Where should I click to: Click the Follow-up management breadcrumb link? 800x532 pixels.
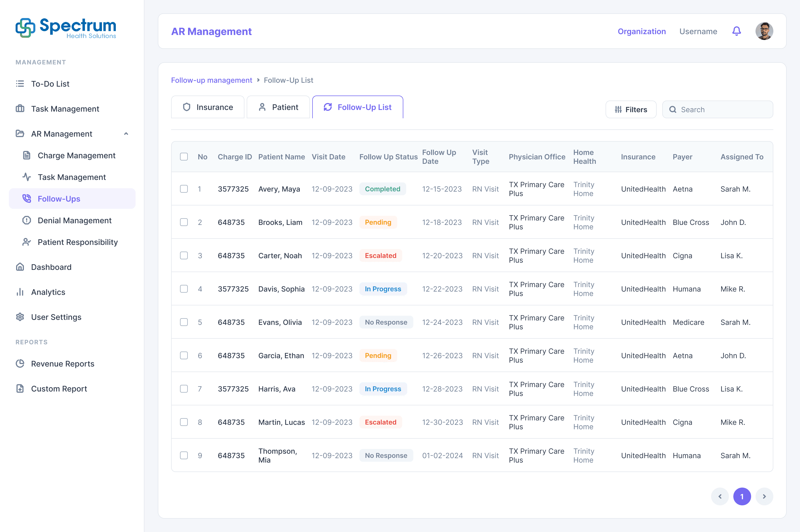tap(211, 81)
